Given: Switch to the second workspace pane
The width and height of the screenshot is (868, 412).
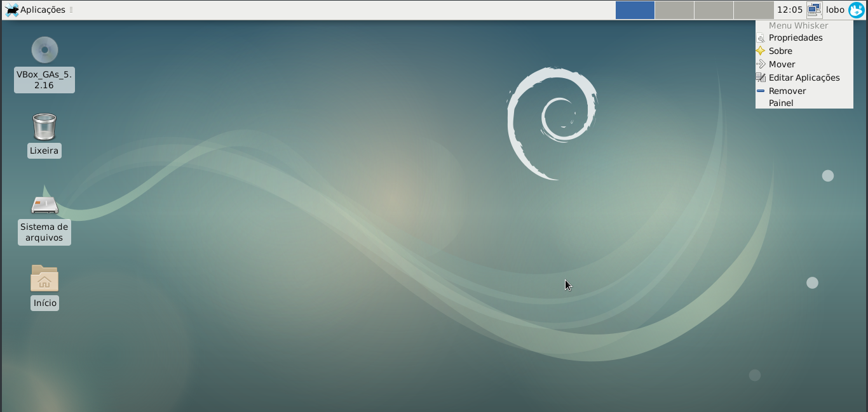Looking at the screenshot, I should 674,10.
